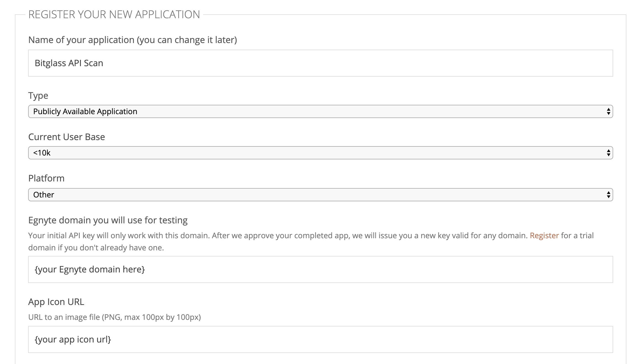Screen dimensions: 638x364
Task: Click the 'Current User Base' label
Action: point(67,137)
